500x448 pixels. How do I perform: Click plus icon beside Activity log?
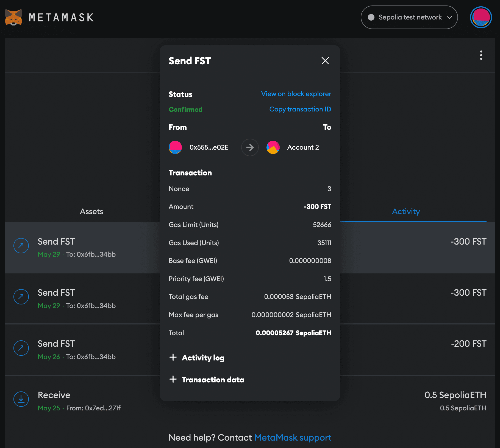(x=173, y=357)
